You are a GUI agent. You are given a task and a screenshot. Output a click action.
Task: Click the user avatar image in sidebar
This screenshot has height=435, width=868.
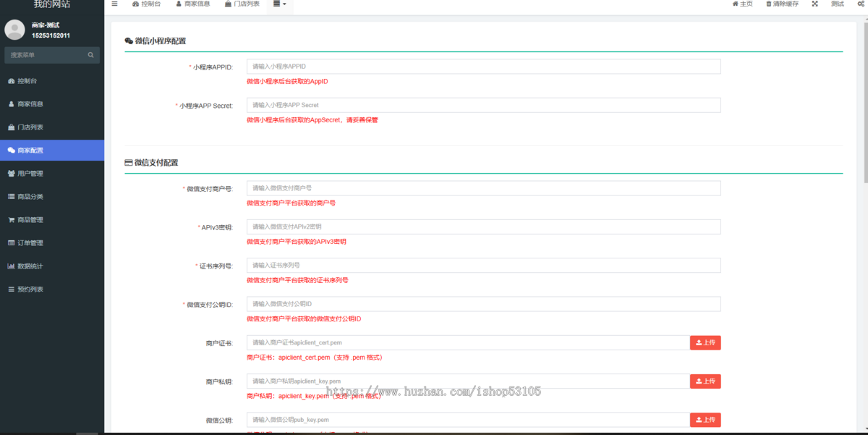[x=14, y=30]
